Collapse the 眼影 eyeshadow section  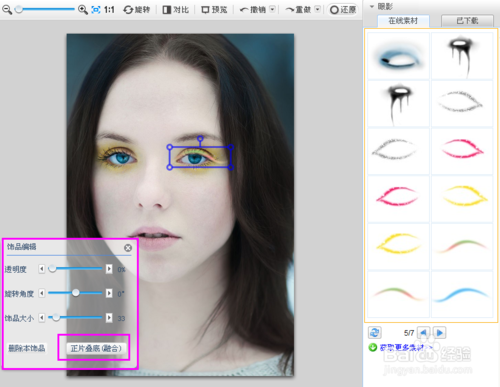coord(372,6)
